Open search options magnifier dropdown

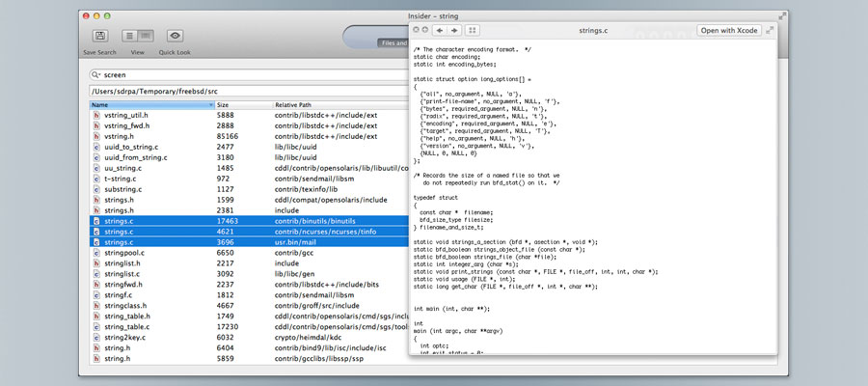pos(96,74)
